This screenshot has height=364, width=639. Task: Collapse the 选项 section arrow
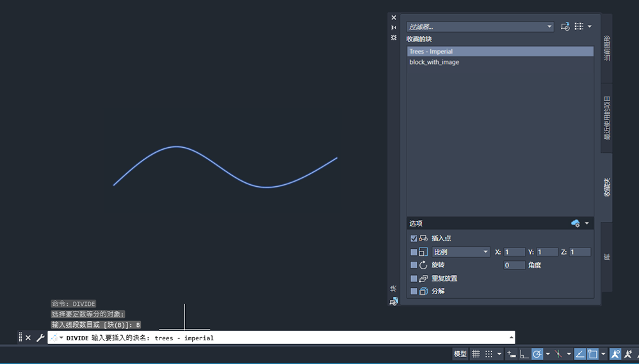587,223
